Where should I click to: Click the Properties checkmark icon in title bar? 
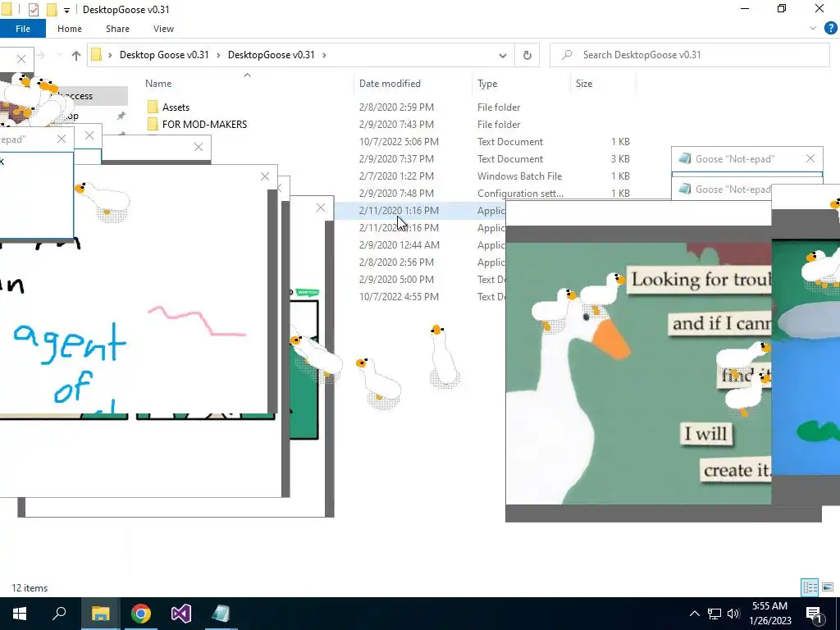(x=33, y=10)
